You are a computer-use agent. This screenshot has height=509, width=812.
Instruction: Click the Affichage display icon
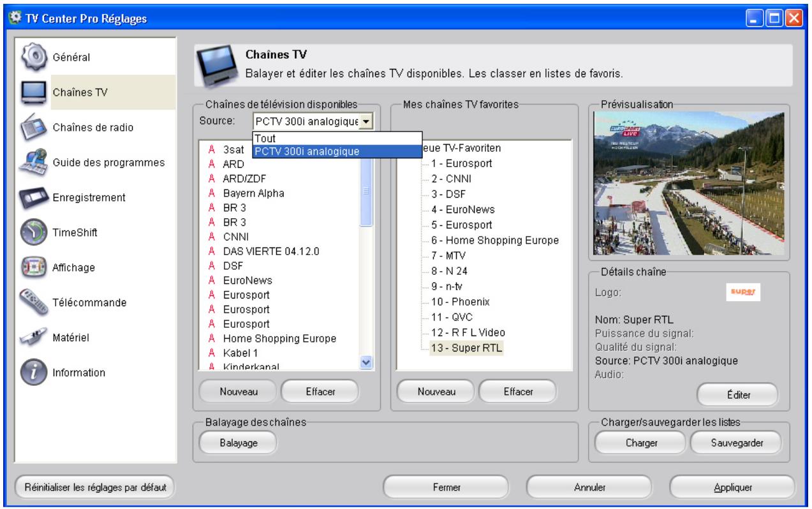pyautogui.click(x=34, y=267)
